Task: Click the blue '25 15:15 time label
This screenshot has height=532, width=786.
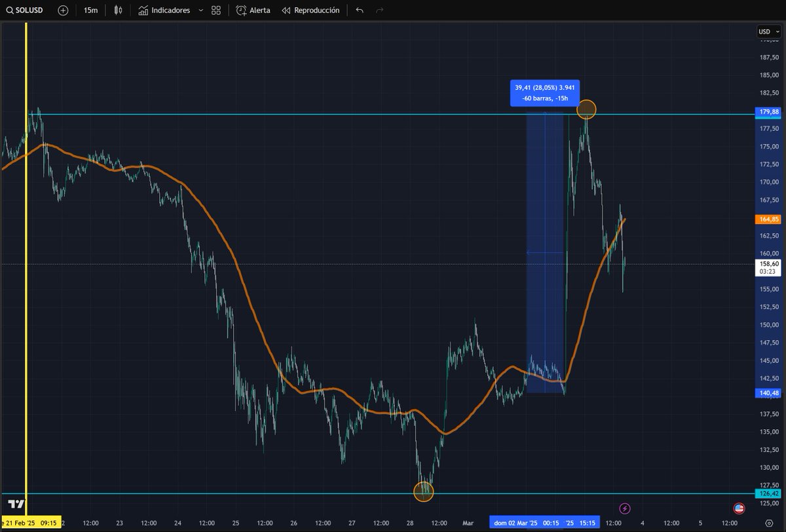Action: tap(582, 523)
